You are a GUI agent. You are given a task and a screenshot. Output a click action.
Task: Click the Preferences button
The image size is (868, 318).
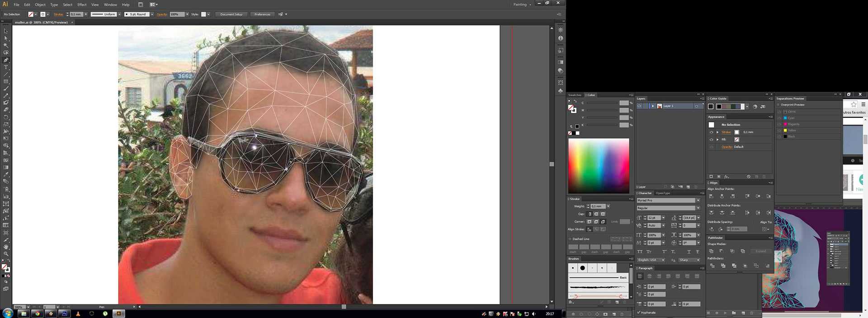tap(262, 14)
